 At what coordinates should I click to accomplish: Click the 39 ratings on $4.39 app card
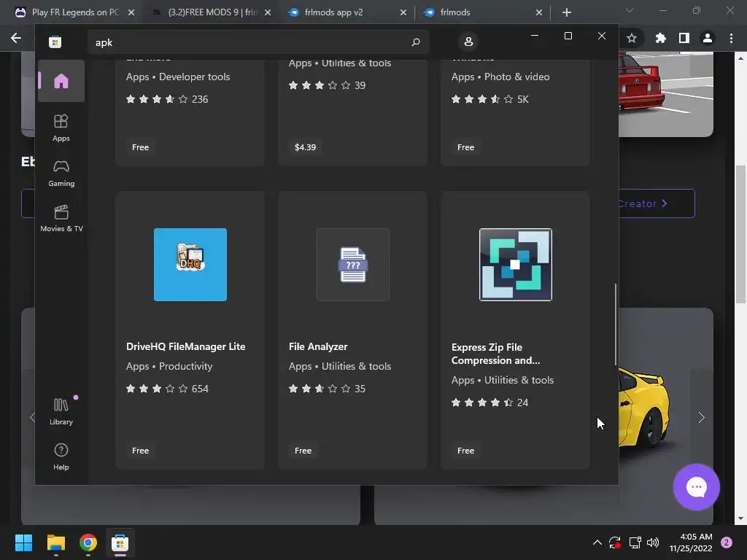coord(360,85)
